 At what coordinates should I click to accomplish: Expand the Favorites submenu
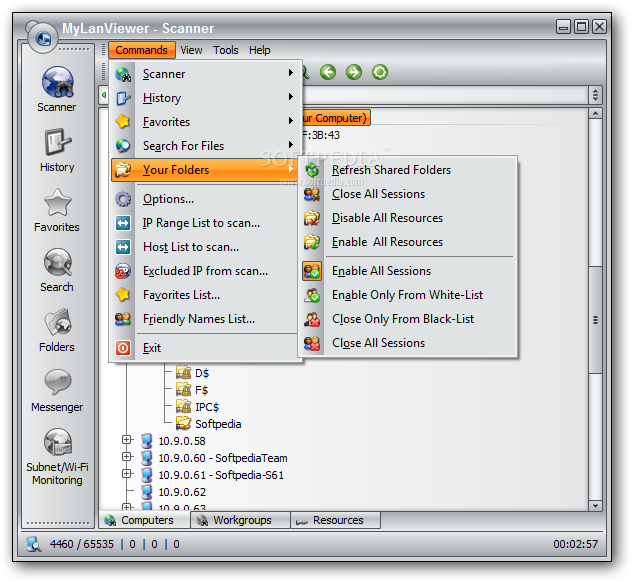[206, 122]
